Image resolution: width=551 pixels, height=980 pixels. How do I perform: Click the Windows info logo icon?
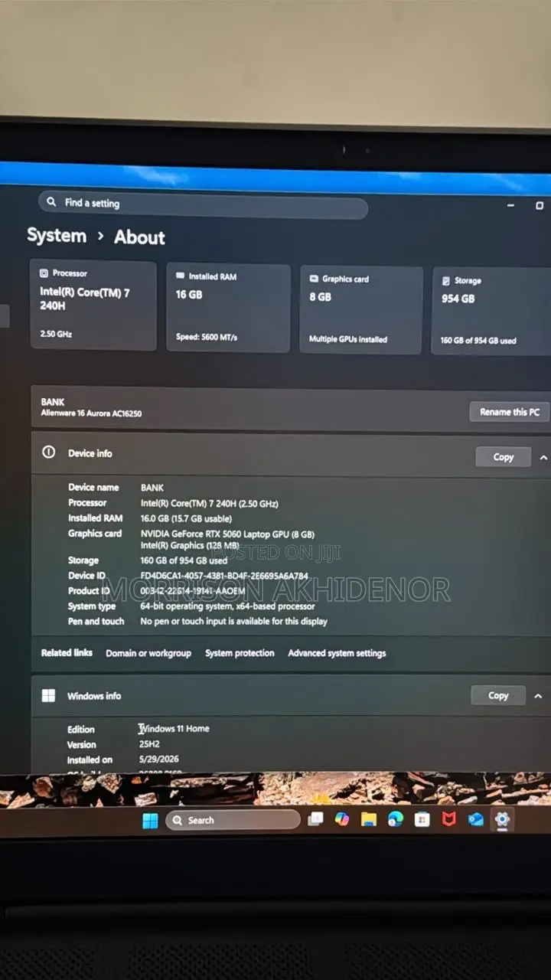[x=48, y=695]
